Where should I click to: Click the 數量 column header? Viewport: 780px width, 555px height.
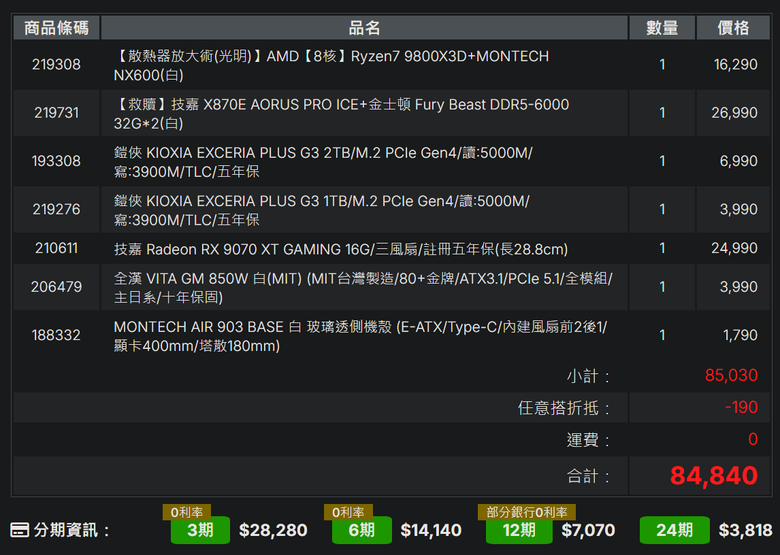click(662, 27)
